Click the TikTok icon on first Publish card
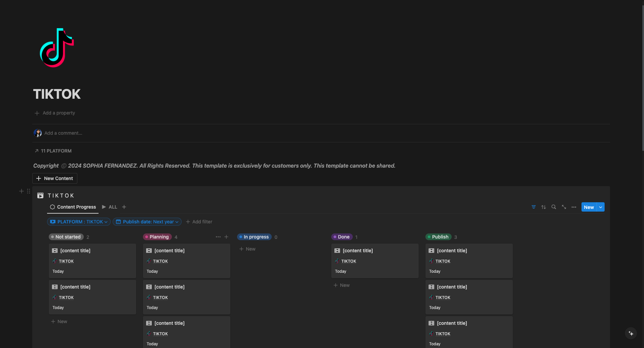Viewport: 644px width, 348px height. pos(431,261)
